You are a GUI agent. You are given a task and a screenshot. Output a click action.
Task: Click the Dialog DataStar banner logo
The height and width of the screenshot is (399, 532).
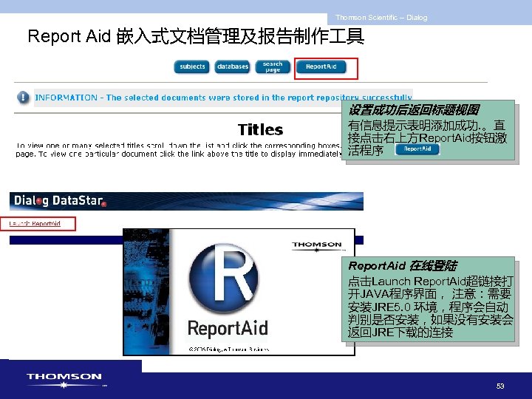pyautogui.click(x=60, y=201)
